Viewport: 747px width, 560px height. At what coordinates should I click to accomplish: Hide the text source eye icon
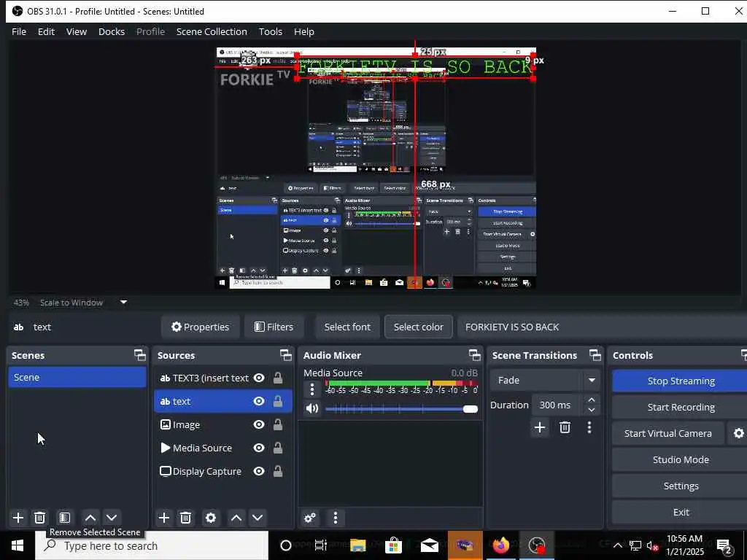(259, 402)
